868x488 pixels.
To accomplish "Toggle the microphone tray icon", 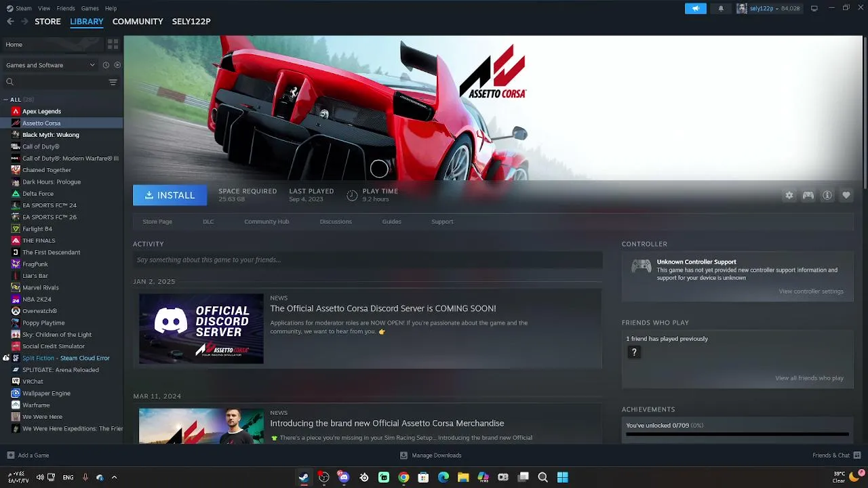I will pyautogui.click(x=85, y=477).
